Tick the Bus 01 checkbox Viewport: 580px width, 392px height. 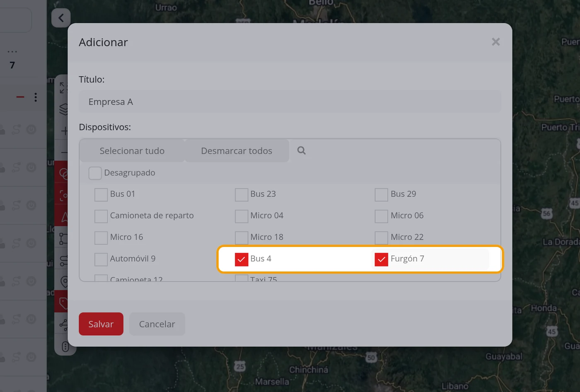click(x=101, y=194)
